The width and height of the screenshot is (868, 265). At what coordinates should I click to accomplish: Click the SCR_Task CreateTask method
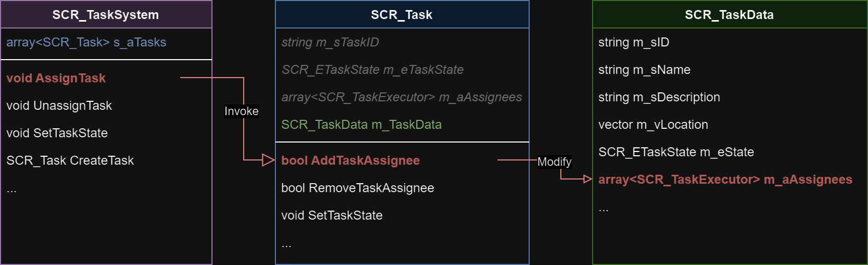click(x=70, y=160)
